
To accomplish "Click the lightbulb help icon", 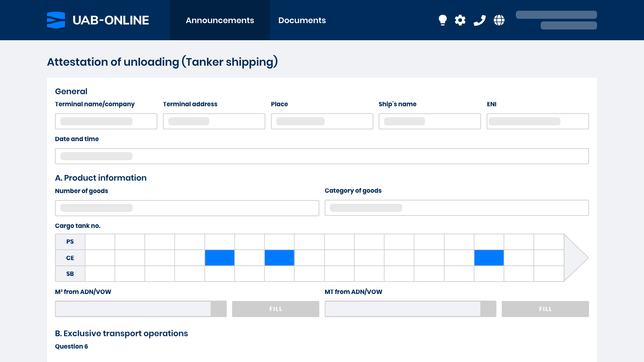I will 442,20.
